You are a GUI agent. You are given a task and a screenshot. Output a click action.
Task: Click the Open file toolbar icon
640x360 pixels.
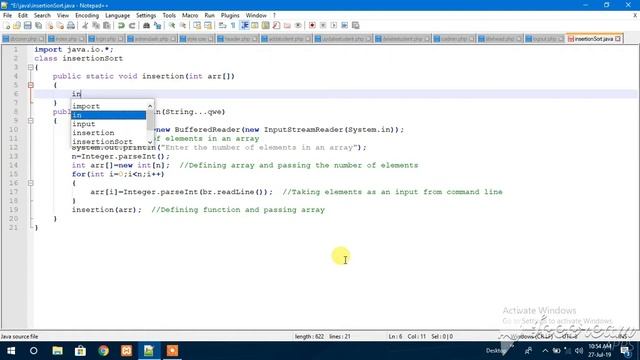coord(17,25)
